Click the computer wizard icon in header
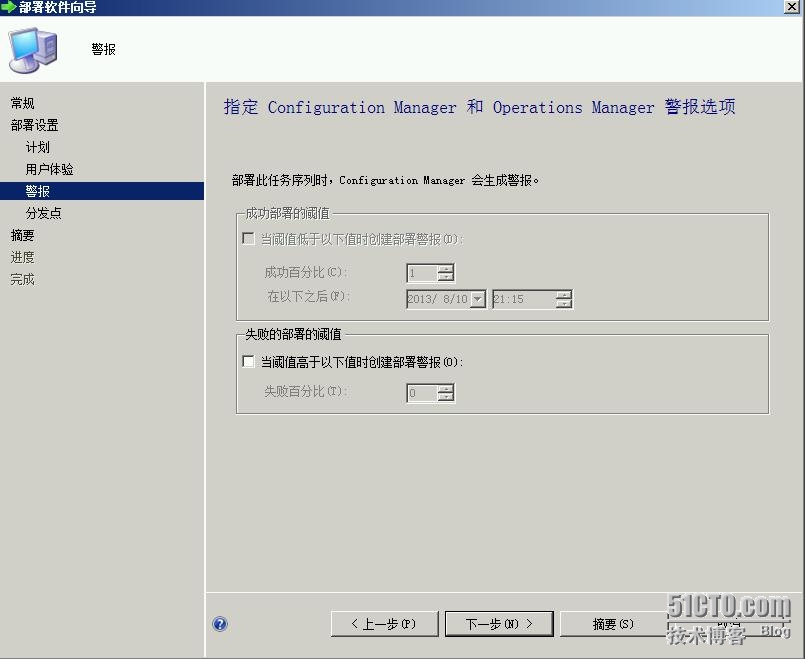 pos(33,50)
